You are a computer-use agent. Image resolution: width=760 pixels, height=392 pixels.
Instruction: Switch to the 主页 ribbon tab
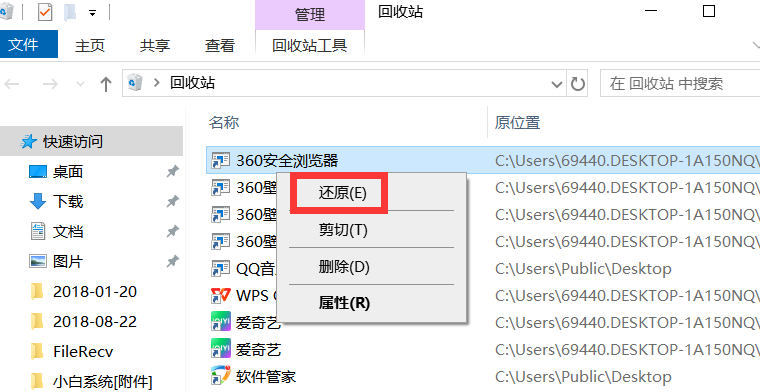tap(90, 46)
